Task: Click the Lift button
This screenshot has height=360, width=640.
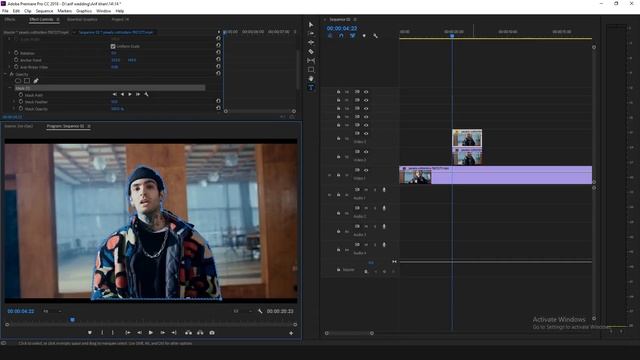Action: (188, 333)
